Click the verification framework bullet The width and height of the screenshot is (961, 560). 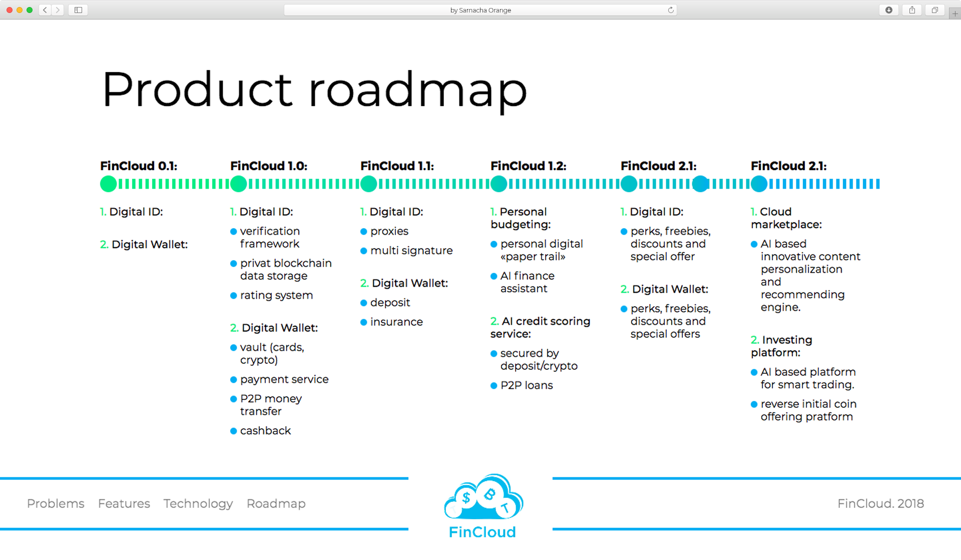coord(265,238)
